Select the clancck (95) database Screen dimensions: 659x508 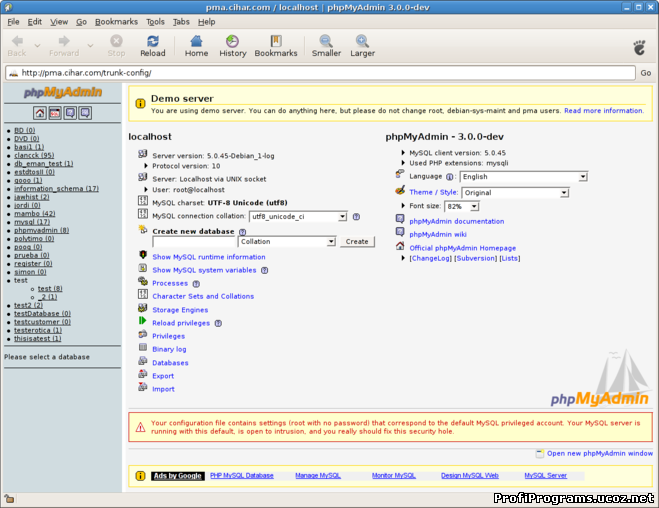[34, 155]
